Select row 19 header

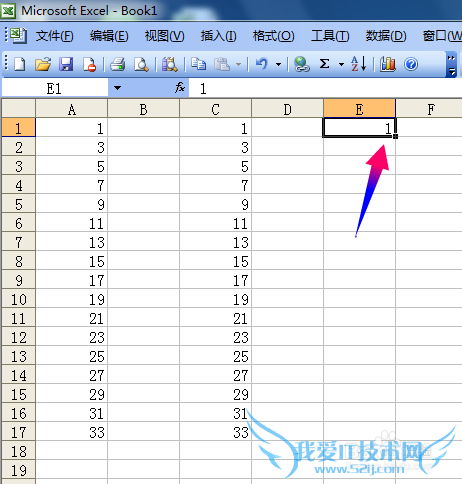click(18, 470)
